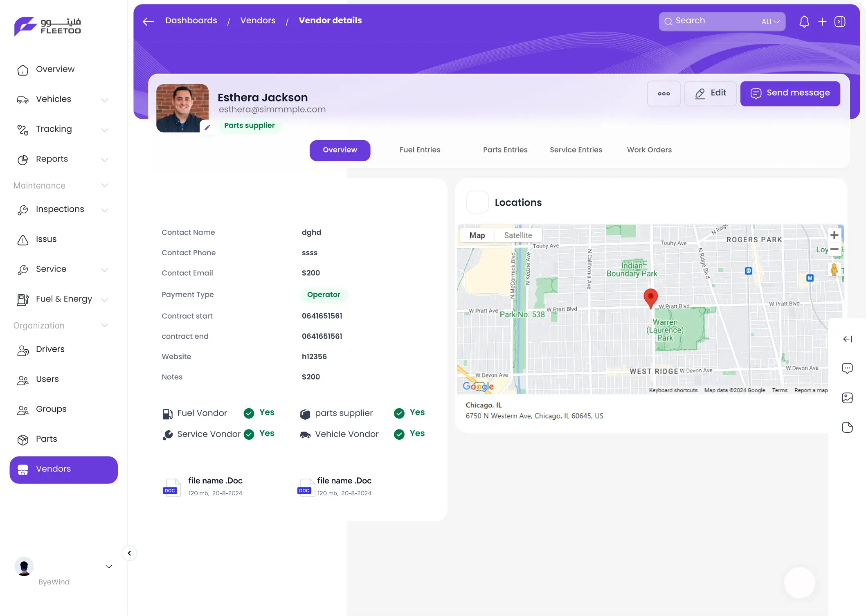Click the plus add icon in header

click(822, 22)
